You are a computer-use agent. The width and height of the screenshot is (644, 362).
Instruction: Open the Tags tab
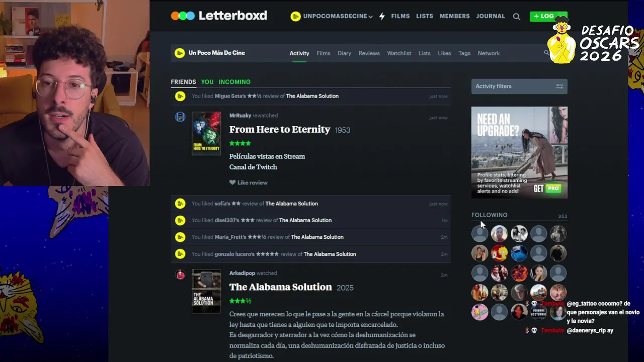click(x=464, y=53)
